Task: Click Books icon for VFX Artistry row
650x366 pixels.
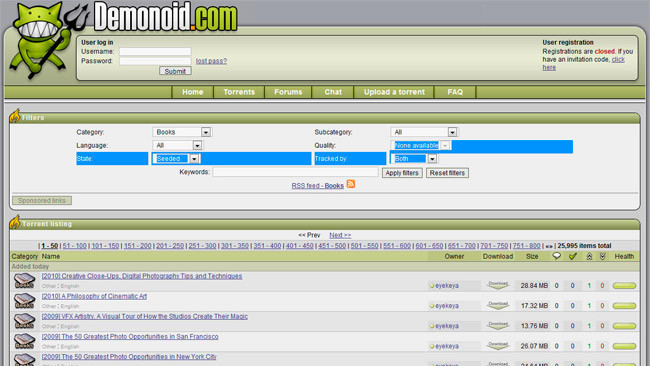Action: point(24,321)
